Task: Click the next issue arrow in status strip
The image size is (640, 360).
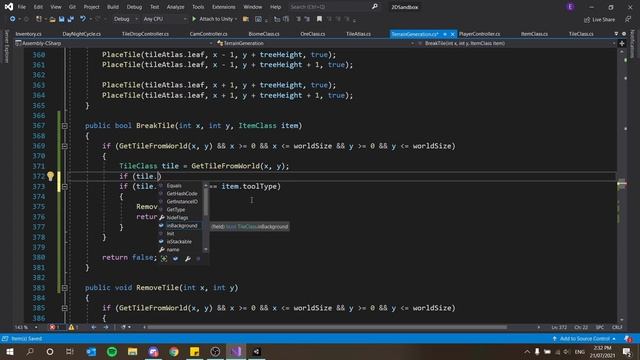Action: tap(106, 327)
